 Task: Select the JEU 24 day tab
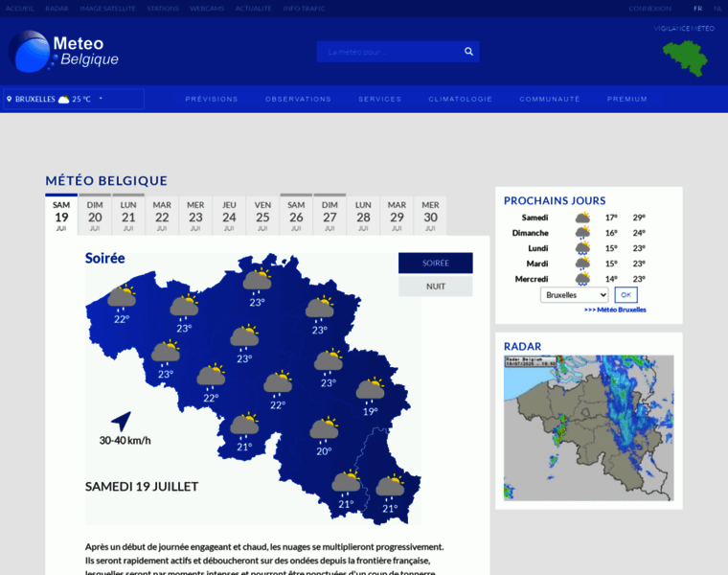click(229, 216)
